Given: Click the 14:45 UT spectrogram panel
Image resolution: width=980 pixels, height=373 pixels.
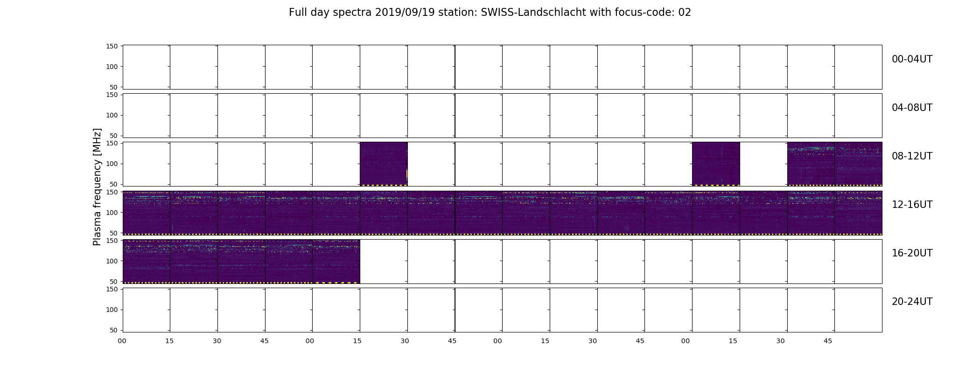Looking at the screenshot, I should pos(668,213).
